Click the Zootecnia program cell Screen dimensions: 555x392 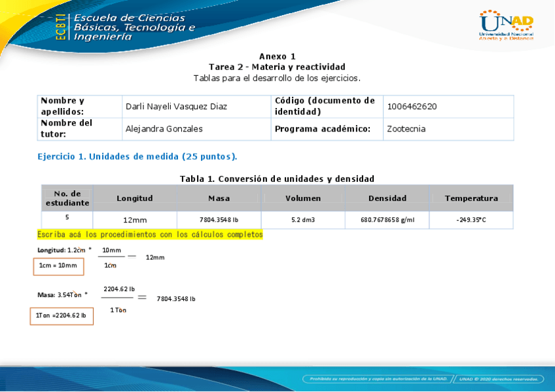tap(406, 129)
